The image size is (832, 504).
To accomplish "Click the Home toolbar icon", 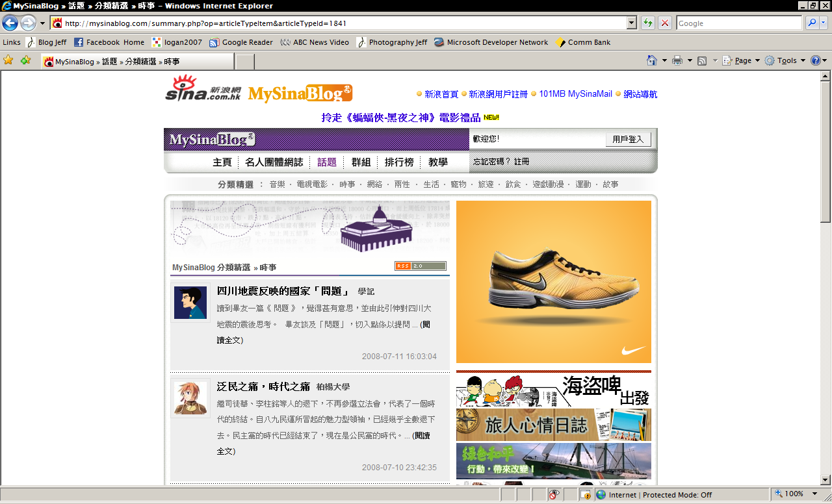I will [652, 60].
